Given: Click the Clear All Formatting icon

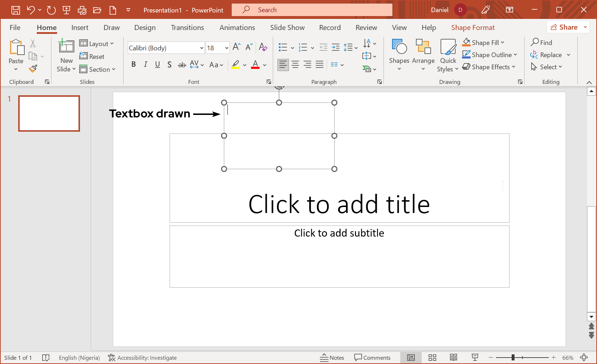Looking at the screenshot, I should (x=263, y=47).
